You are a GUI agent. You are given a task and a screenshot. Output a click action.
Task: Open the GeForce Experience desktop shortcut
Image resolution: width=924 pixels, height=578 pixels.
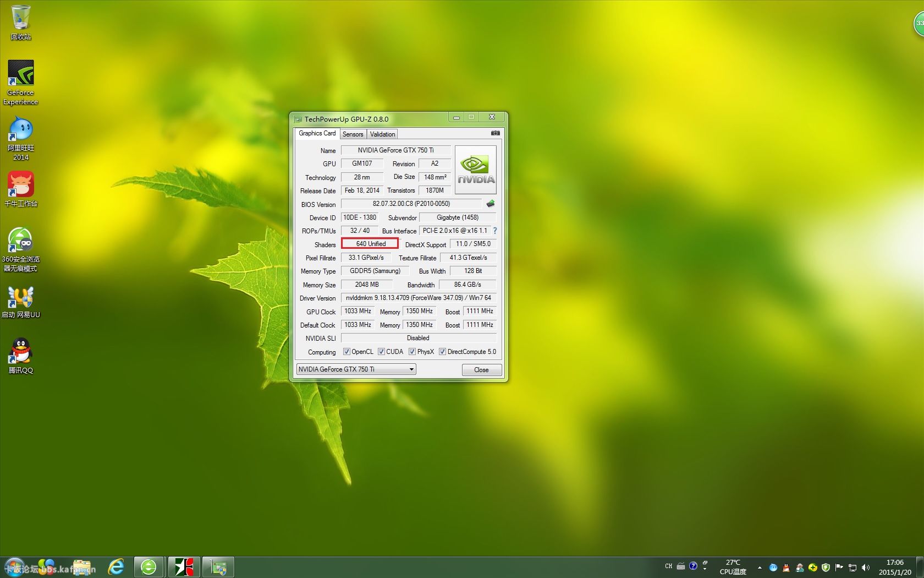click(x=21, y=83)
